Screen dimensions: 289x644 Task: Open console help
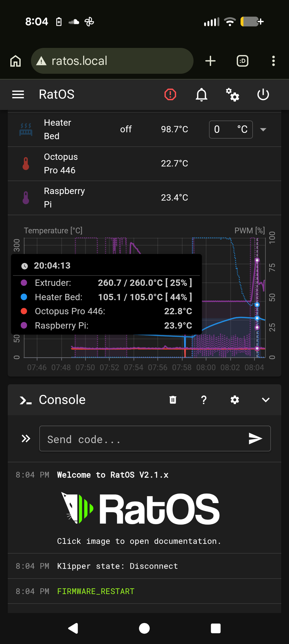[204, 400]
